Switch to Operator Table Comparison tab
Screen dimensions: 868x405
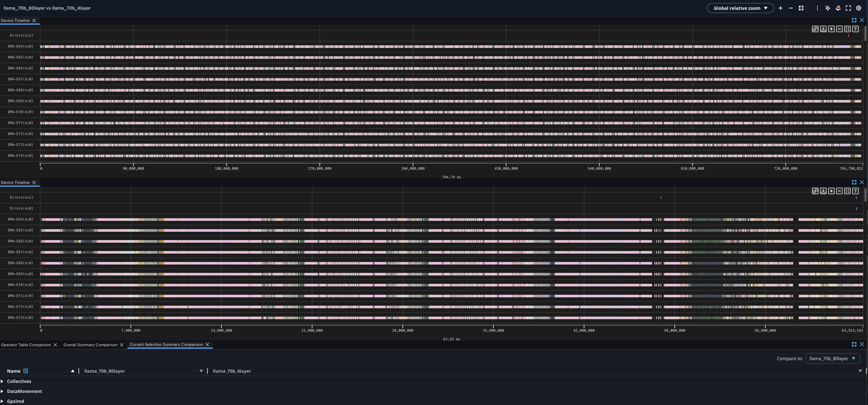click(26, 345)
